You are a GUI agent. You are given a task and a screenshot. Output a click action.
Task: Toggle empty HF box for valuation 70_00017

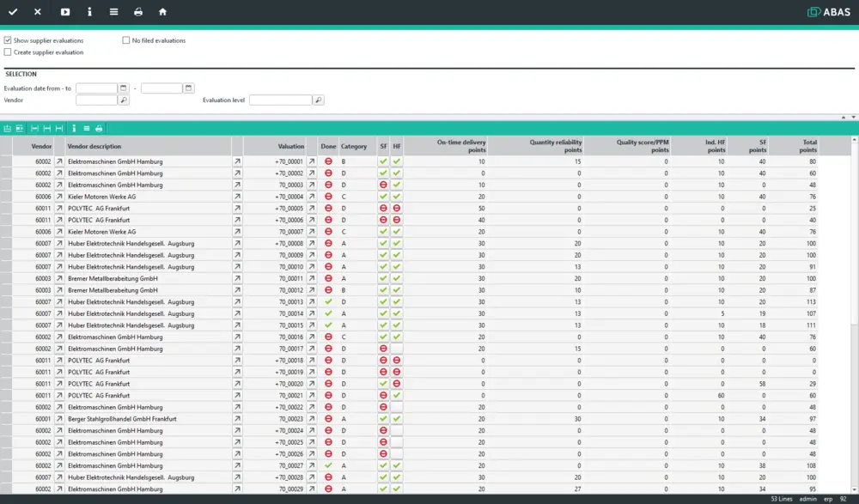click(397, 349)
